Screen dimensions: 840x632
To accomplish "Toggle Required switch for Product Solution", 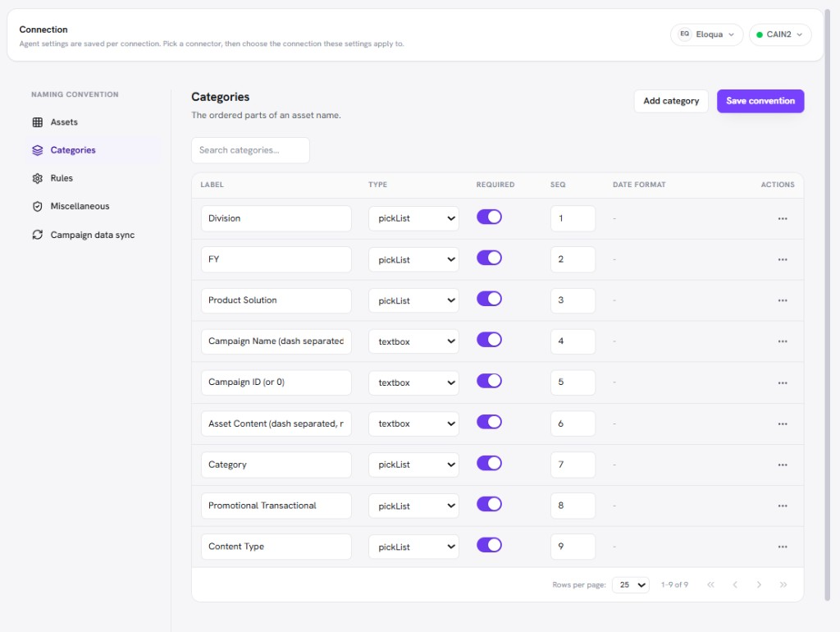I will click(489, 299).
